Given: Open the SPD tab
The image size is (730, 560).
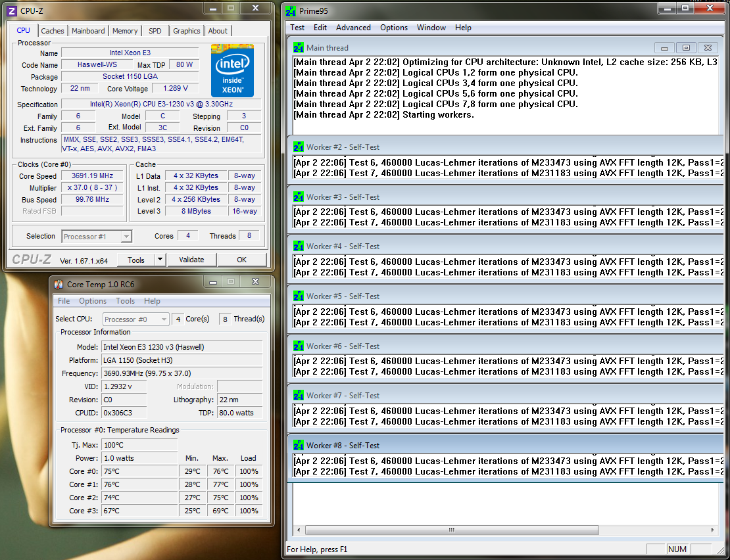Looking at the screenshot, I should (155, 31).
